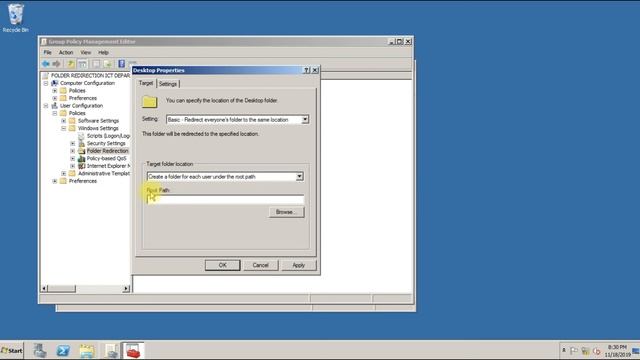The width and height of the screenshot is (640, 360).
Task: Expand the Software Settings node
Action: [64, 121]
